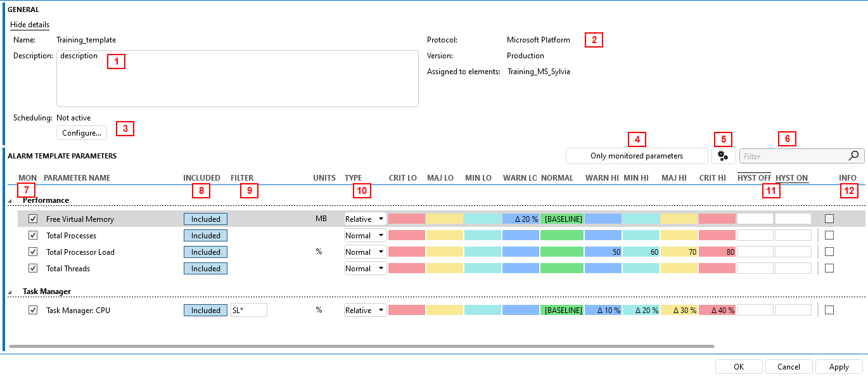Open scheduling via the Configure button
The width and height of the screenshot is (868, 379).
(81, 132)
